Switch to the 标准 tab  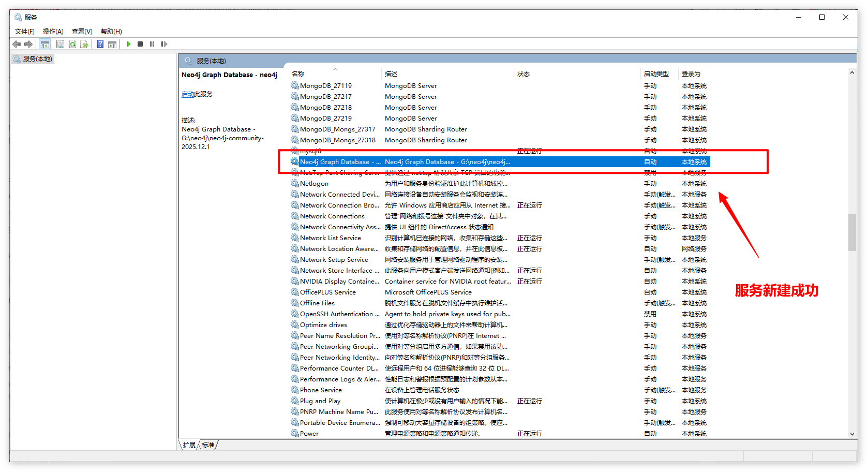[x=208, y=445]
